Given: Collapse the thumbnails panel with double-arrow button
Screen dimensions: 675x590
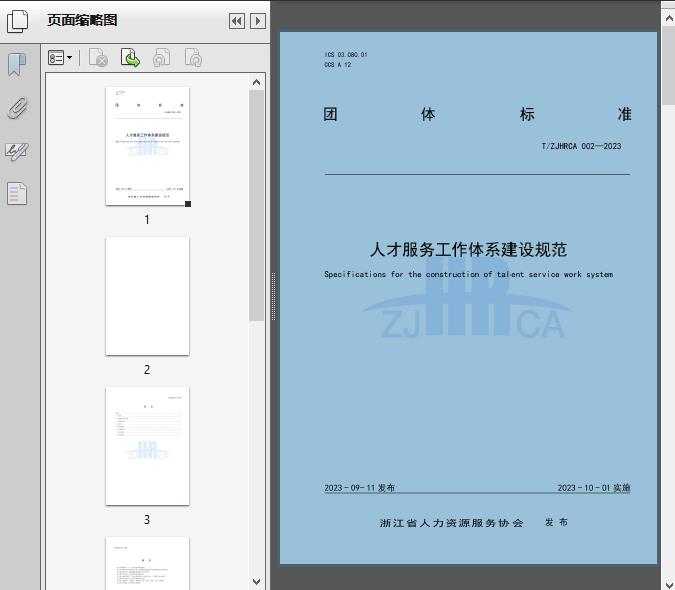Looking at the screenshot, I should pos(237,21).
